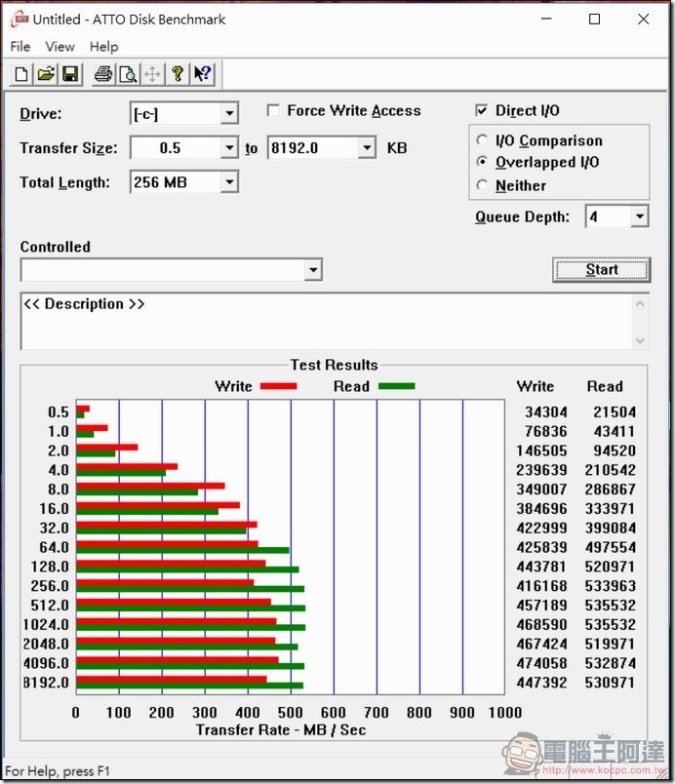Choose the Neither radio option
This screenshot has width=675, height=784.
(x=482, y=185)
